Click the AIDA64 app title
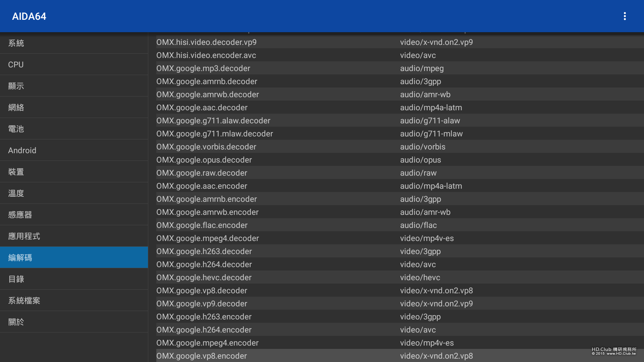644x362 pixels. [29, 16]
